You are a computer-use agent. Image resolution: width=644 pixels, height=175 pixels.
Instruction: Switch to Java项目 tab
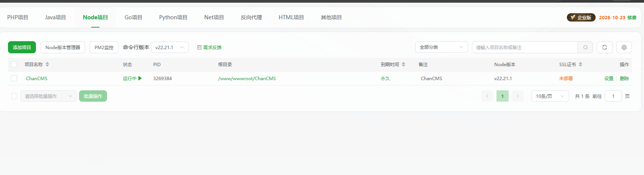(x=55, y=17)
